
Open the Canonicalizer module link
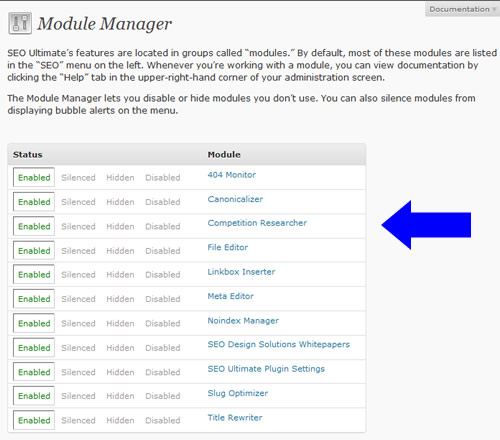235,199
